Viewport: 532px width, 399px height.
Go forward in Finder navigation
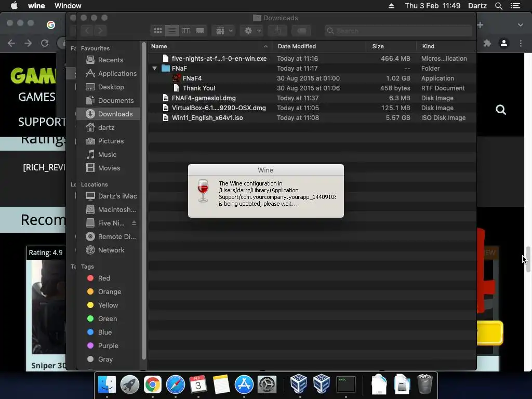(x=100, y=31)
